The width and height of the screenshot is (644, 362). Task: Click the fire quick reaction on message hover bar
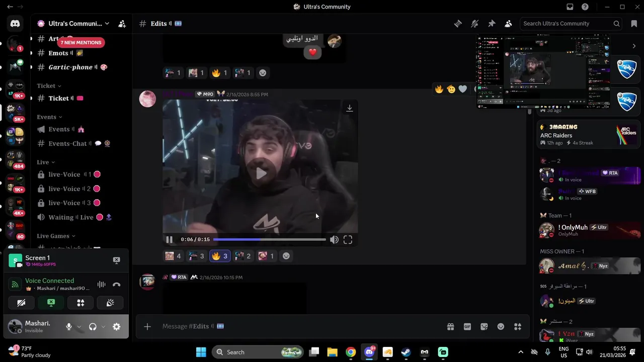click(439, 89)
